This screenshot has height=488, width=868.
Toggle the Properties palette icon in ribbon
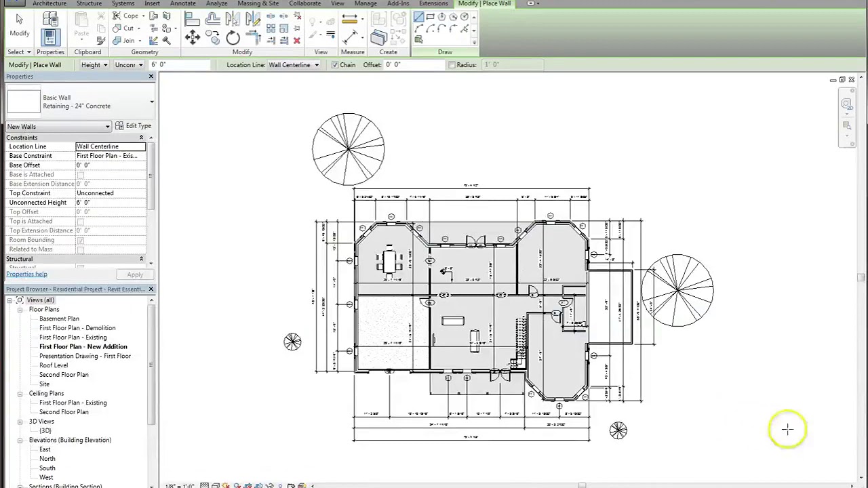pos(50,37)
